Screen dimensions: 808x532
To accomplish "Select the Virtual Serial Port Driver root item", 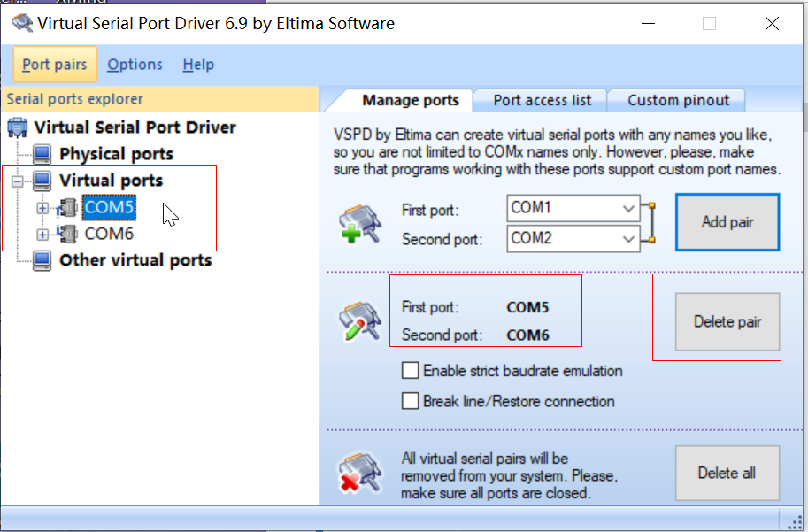I will pos(135,127).
